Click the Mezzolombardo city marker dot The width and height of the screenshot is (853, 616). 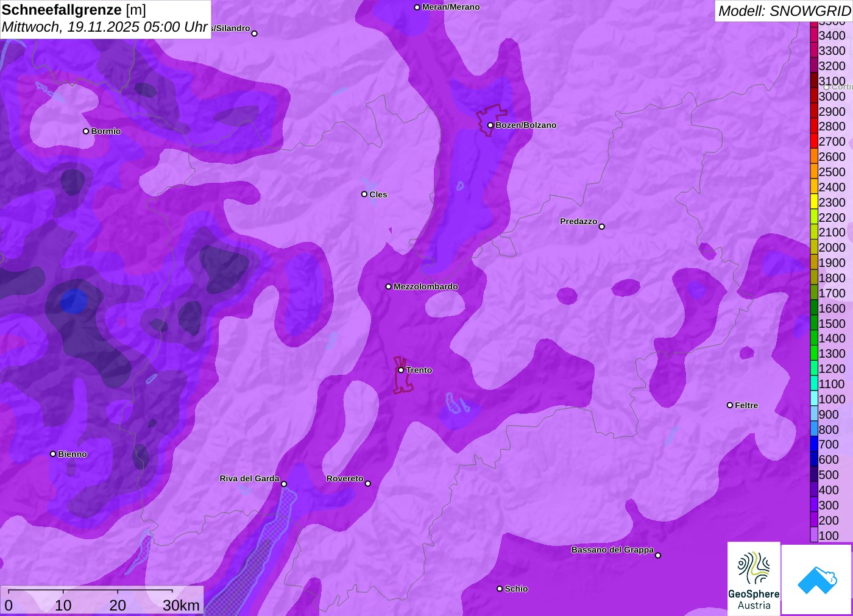coord(389,286)
